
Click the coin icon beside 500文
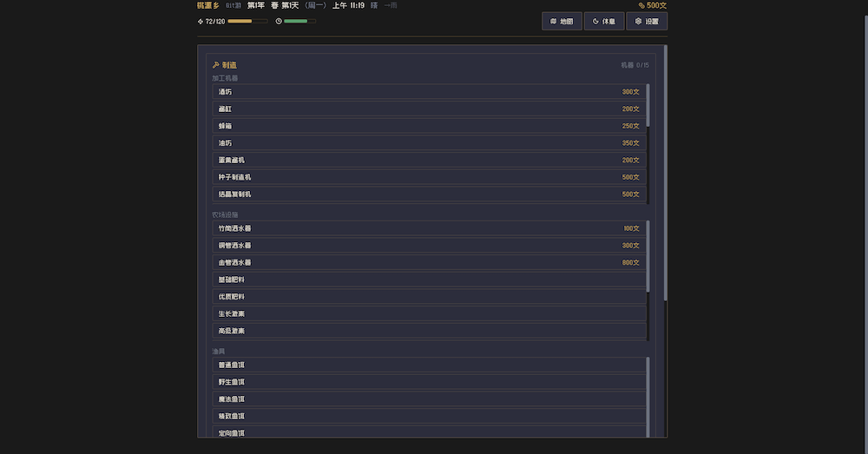(641, 5)
